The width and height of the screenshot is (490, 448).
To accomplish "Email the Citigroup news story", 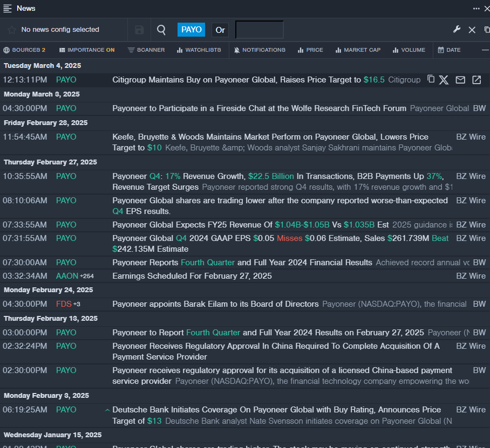I will click(x=460, y=80).
